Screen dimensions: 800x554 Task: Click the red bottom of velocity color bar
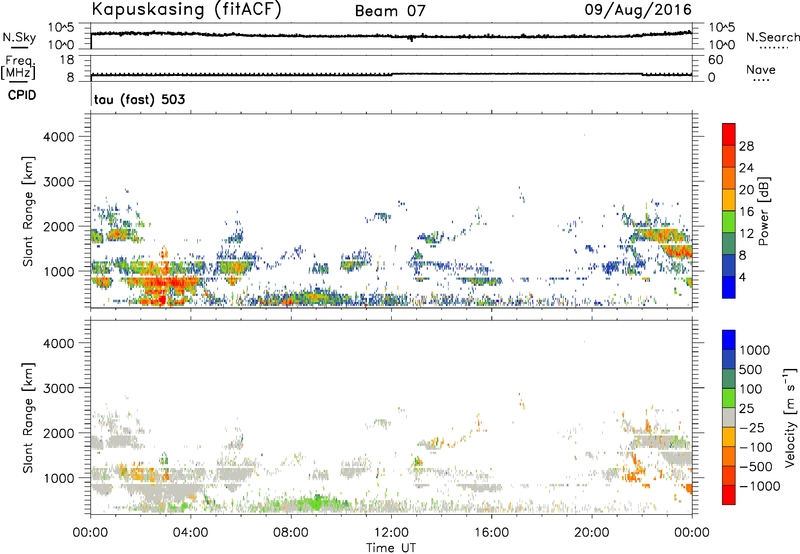(729, 495)
